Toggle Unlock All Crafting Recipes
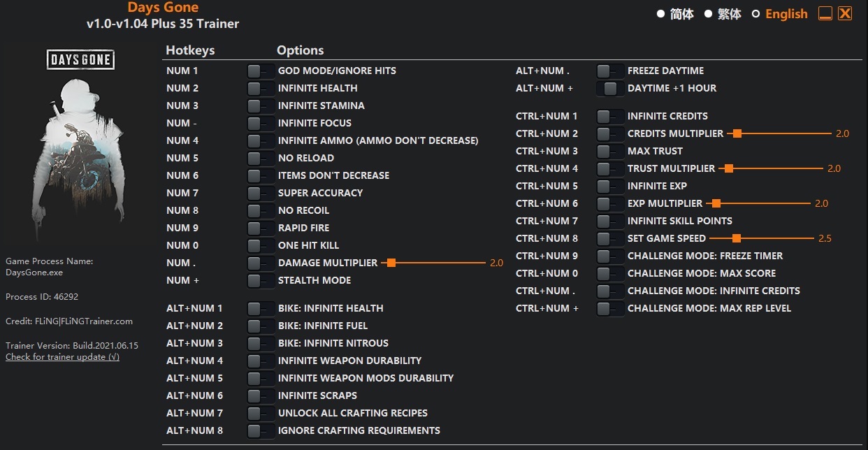 (261, 414)
